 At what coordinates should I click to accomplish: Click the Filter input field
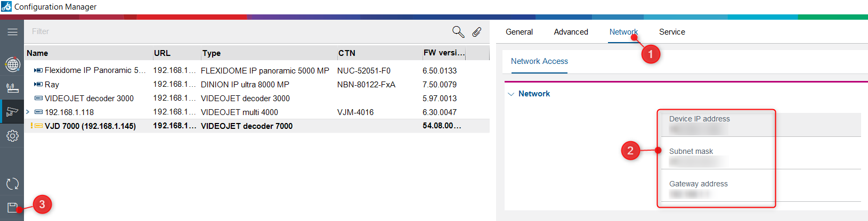(234, 31)
